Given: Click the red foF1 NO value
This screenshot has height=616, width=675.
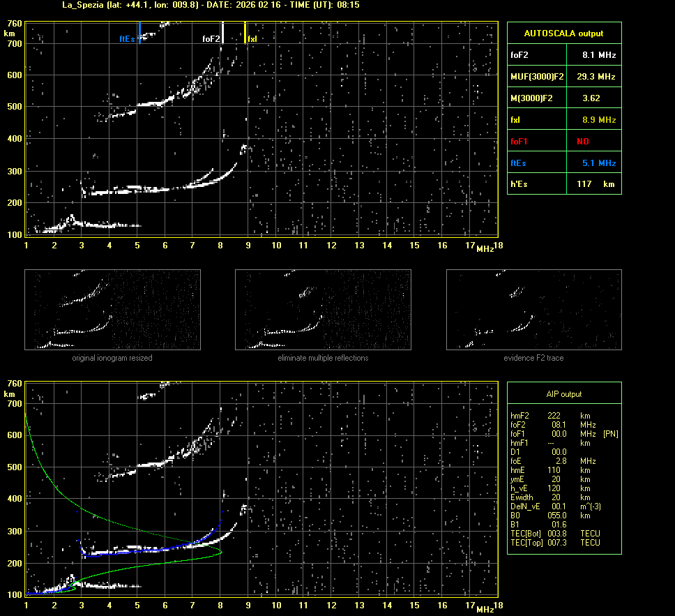Looking at the screenshot, I should pyautogui.click(x=583, y=142).
